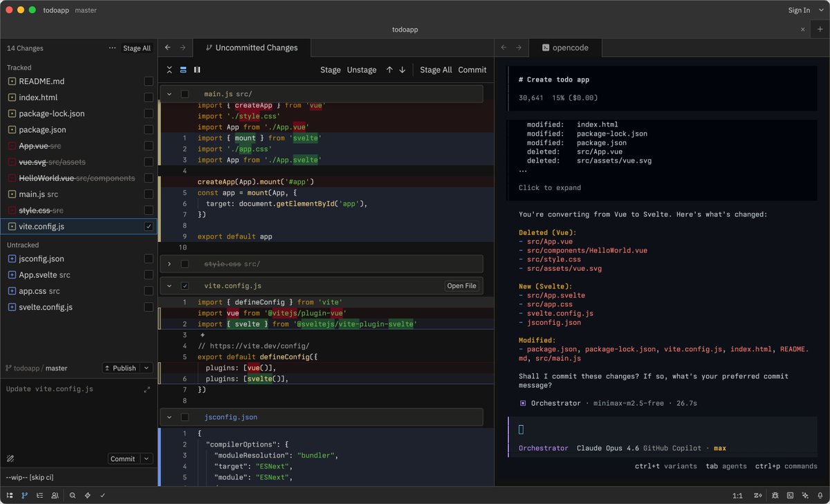Click the lightning bolt icon in the status bar

(x=87, y=495)
